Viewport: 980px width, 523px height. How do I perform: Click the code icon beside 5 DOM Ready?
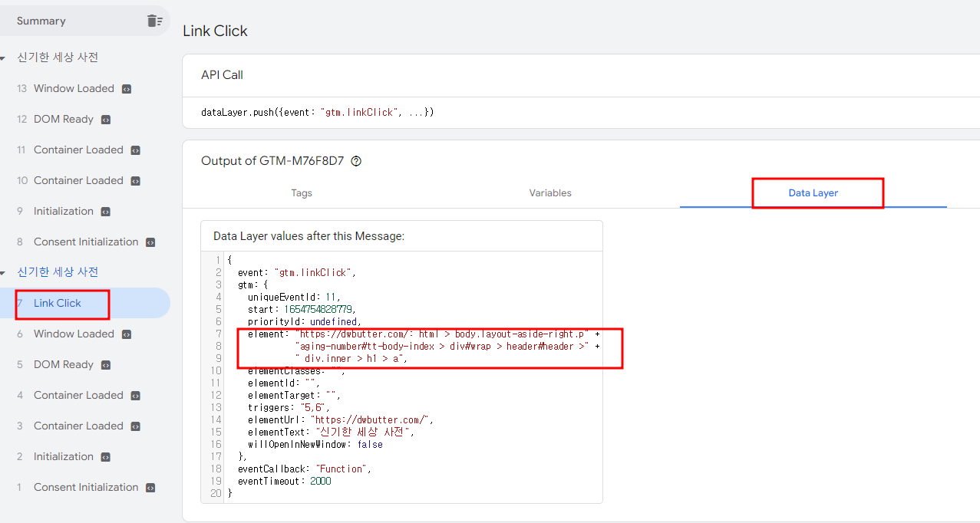click(106, 365)
